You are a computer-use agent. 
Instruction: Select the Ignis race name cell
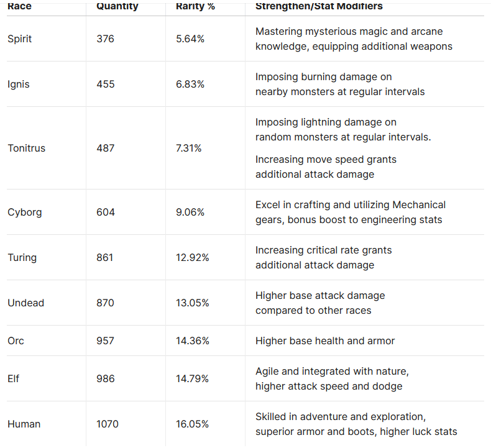click(x=19, y=84)
